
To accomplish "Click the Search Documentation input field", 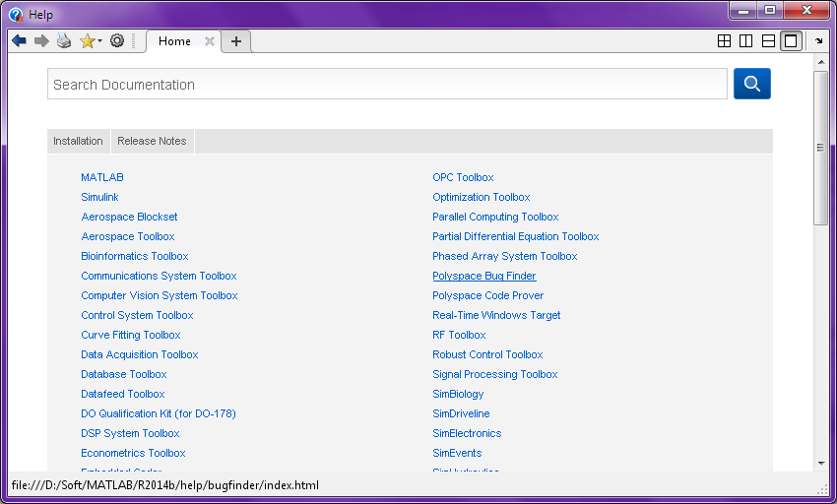I will [x=387, y=84].
